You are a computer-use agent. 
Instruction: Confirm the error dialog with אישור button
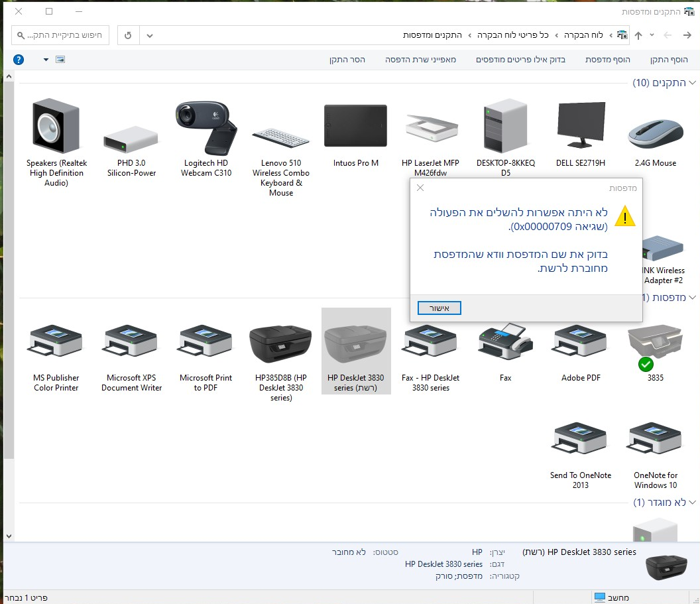[439, 308]
